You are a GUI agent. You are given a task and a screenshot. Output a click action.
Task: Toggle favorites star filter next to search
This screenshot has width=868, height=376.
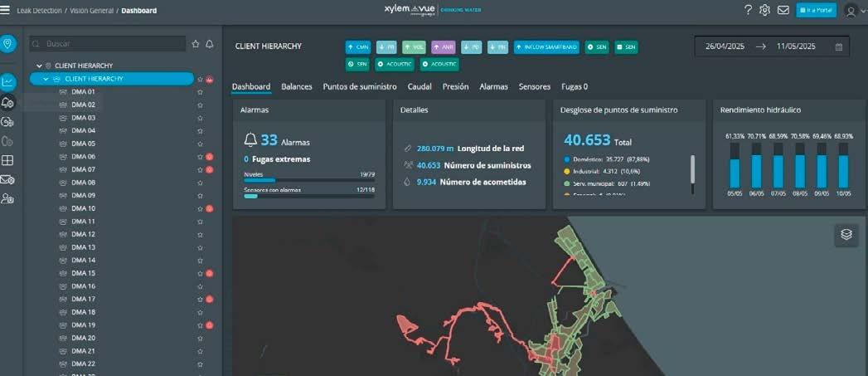pos(196,44)
